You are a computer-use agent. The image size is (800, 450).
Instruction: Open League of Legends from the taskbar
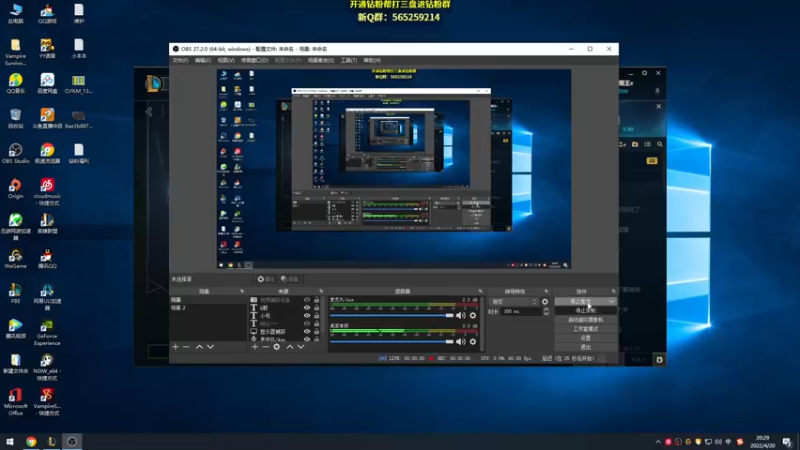click(52, 441)
